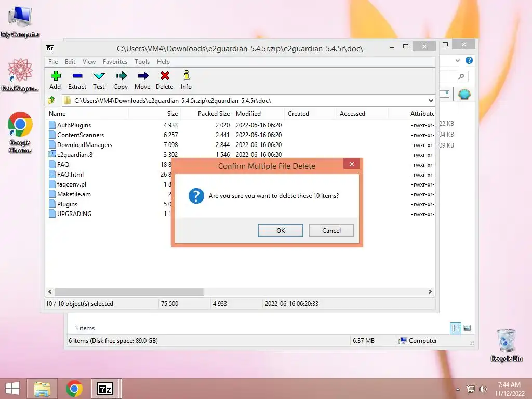Click the Info toolbar icon
532x399 pixels.
pos(187,75)
